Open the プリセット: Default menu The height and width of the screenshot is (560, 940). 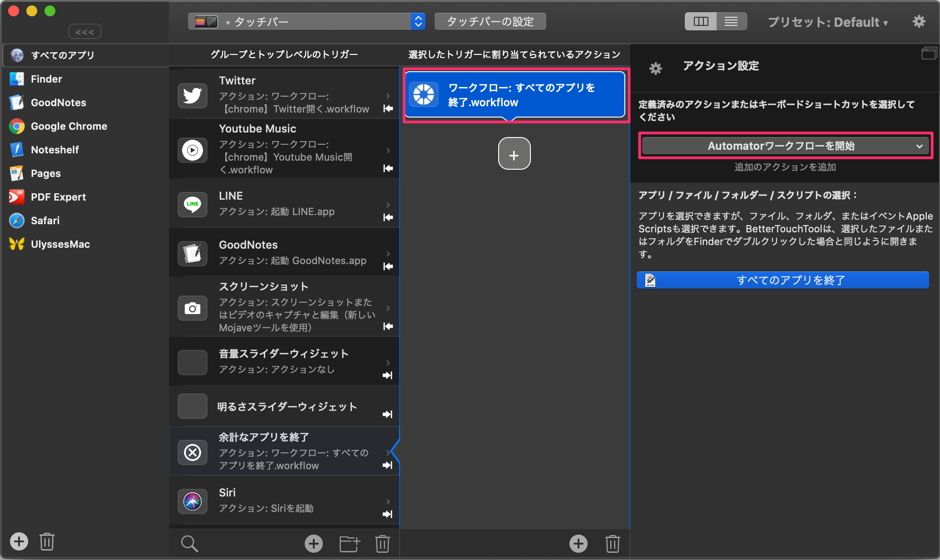[827, 22]
